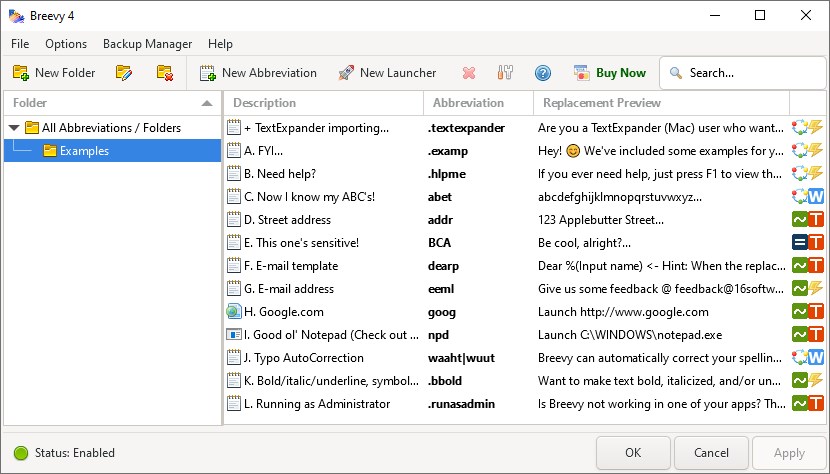Collapse the All Abbreviations / Folders tree
Screen dimensions: 830x474
point(14,128)
